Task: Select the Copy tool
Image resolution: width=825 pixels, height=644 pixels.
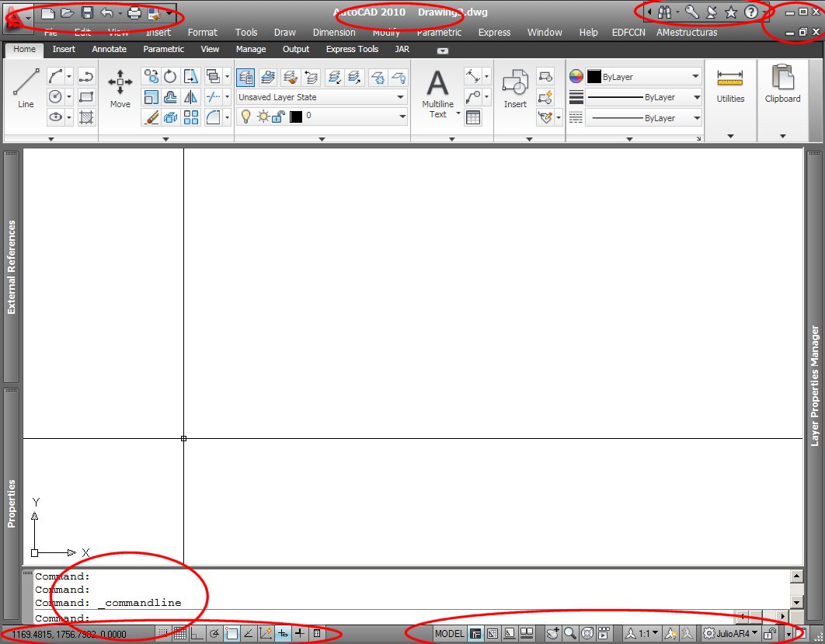Action: pyautogui.click(x=151, y=77)
